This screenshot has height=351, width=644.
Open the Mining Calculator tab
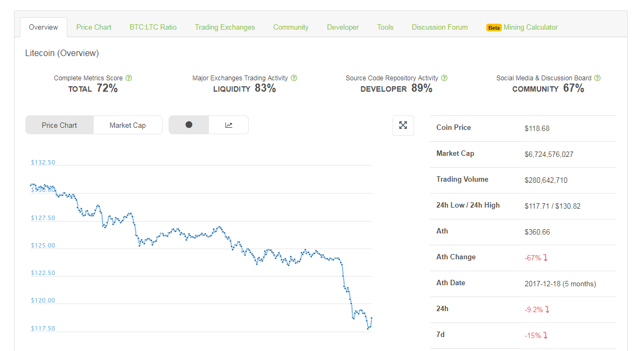tap(530, 27)
